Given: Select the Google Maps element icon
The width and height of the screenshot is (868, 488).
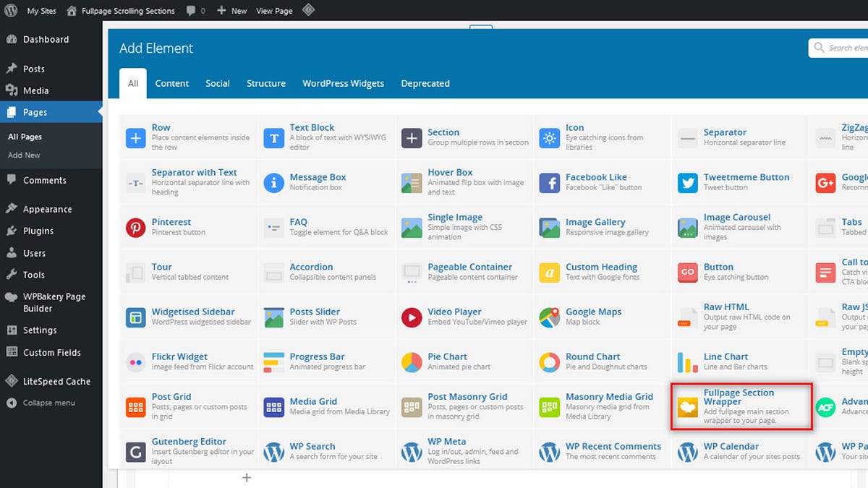Looking at the screenshot, I should coord(550,317).
